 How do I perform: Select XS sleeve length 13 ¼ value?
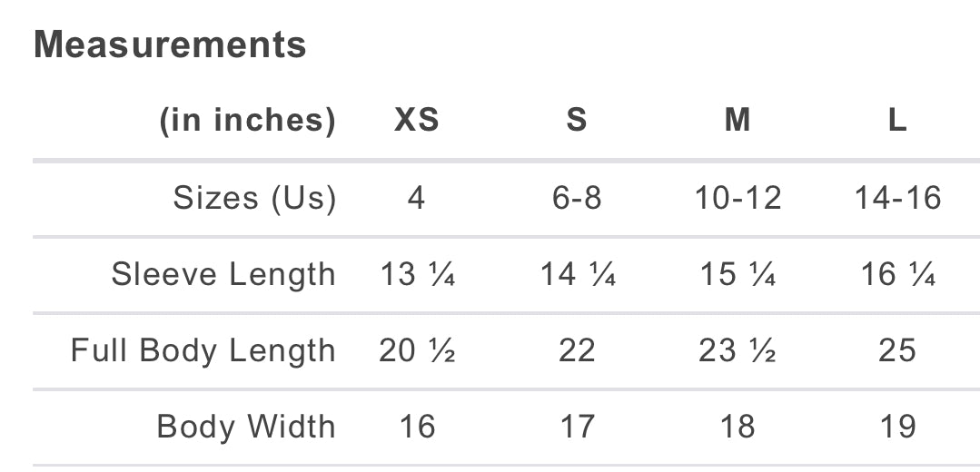pyautogui.click(x=417, y=274)
